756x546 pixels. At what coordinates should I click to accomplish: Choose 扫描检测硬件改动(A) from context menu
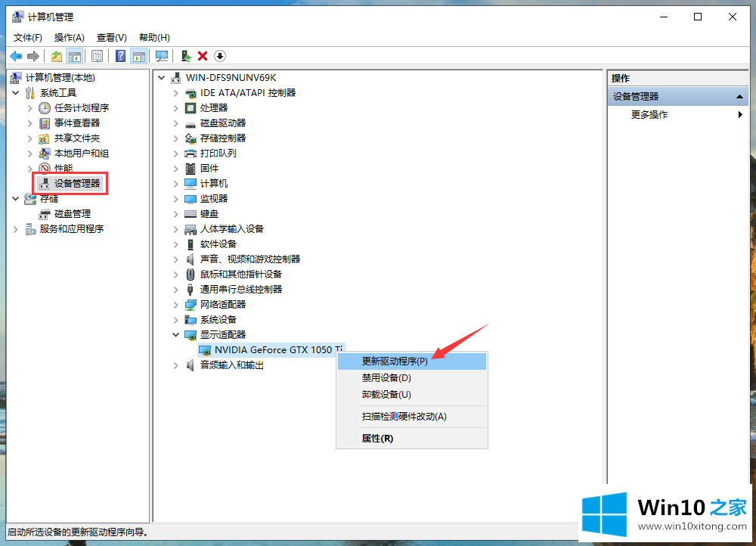point(412,417)
